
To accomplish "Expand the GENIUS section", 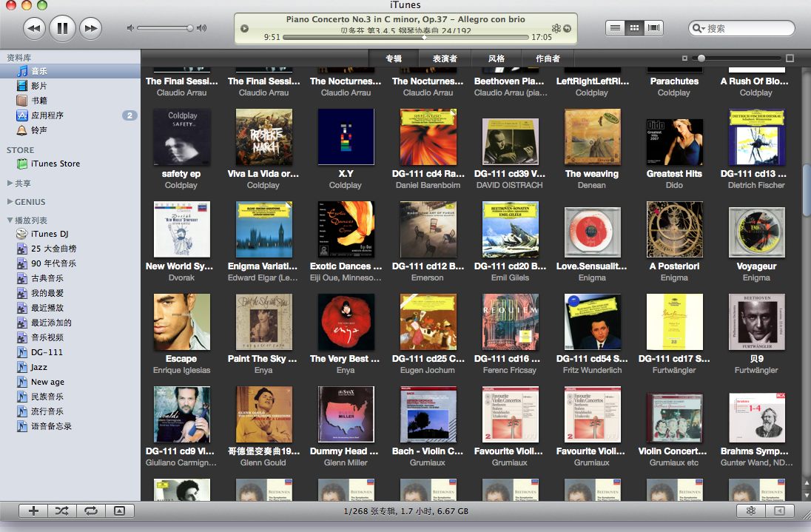I will click(x=10, y=202).
